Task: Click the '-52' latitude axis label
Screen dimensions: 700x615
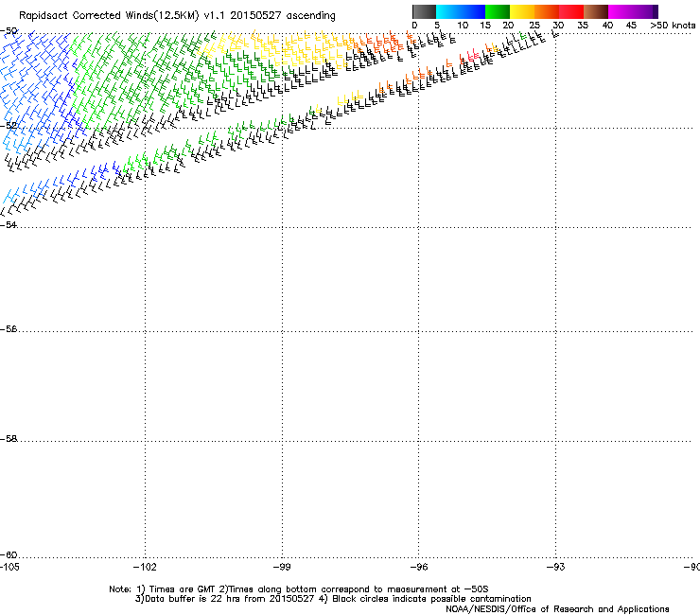Action: 9,126
